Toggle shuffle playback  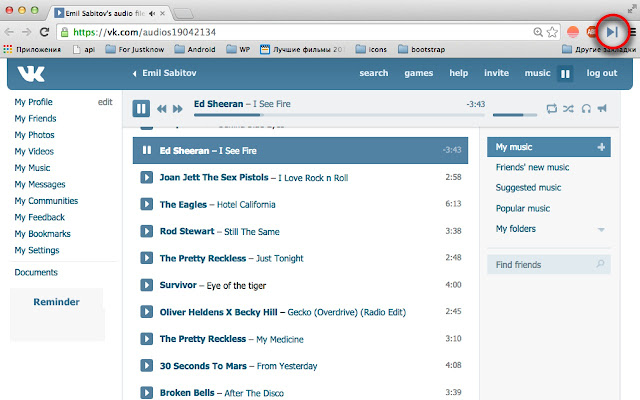pos(568,109)
